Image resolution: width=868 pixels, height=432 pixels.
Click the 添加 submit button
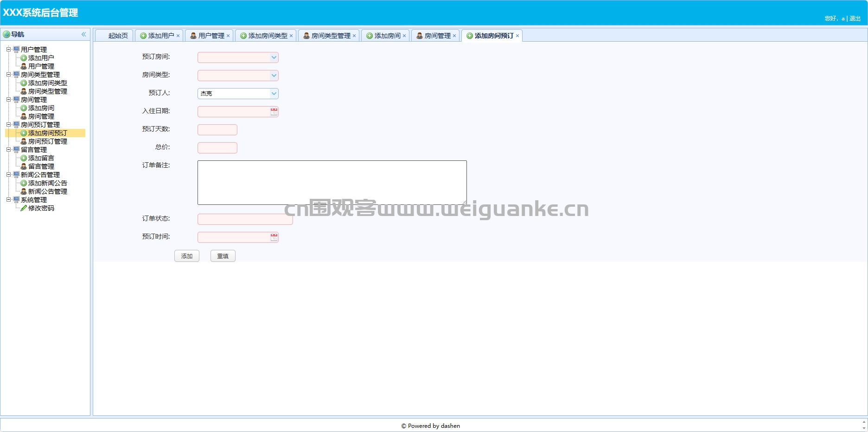click(x=187, y=256)
